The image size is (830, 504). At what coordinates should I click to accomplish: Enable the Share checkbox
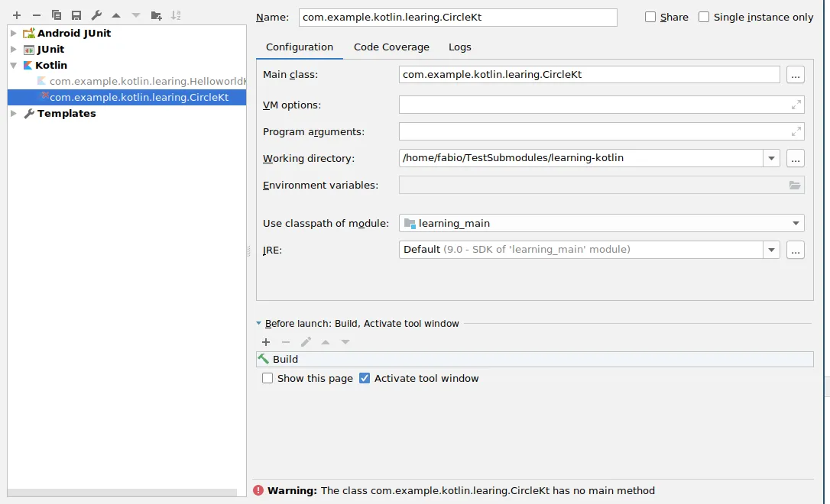click(x=650, y=17)
